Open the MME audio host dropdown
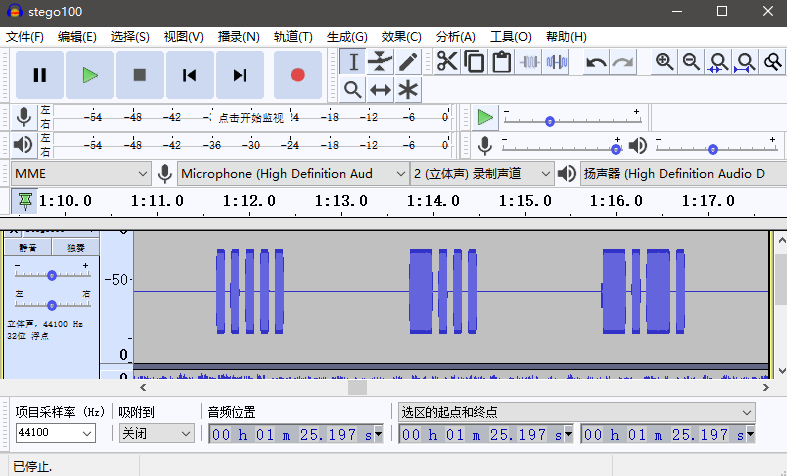The image size is (787, 476). (x=81, y=174)
